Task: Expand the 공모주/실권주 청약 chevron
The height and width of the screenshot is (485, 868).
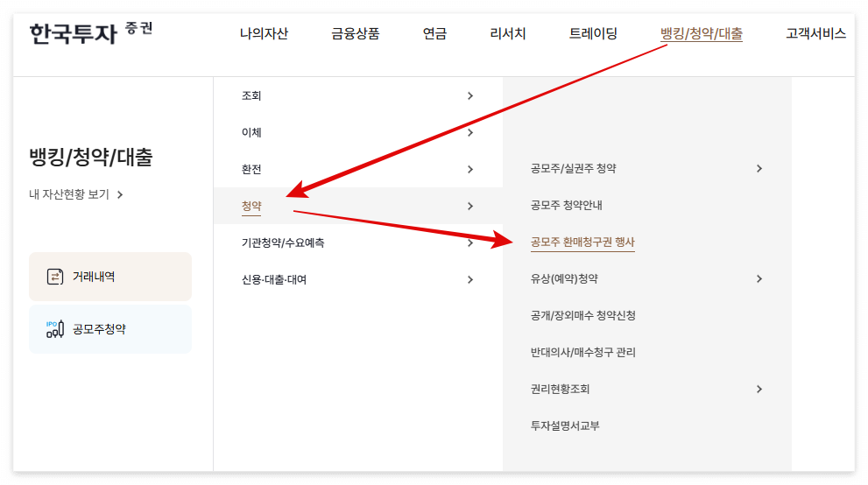Action: [759, 169]
